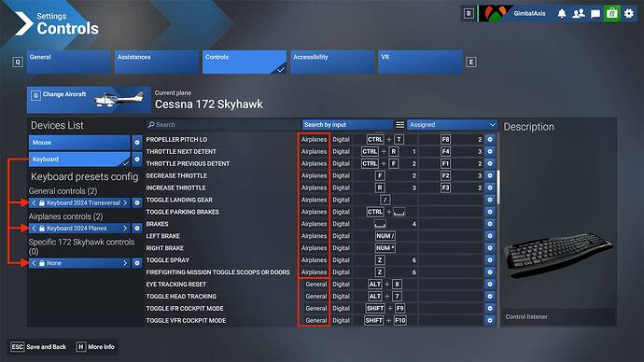Open the green marketplace bag icon

coord(612,14)
